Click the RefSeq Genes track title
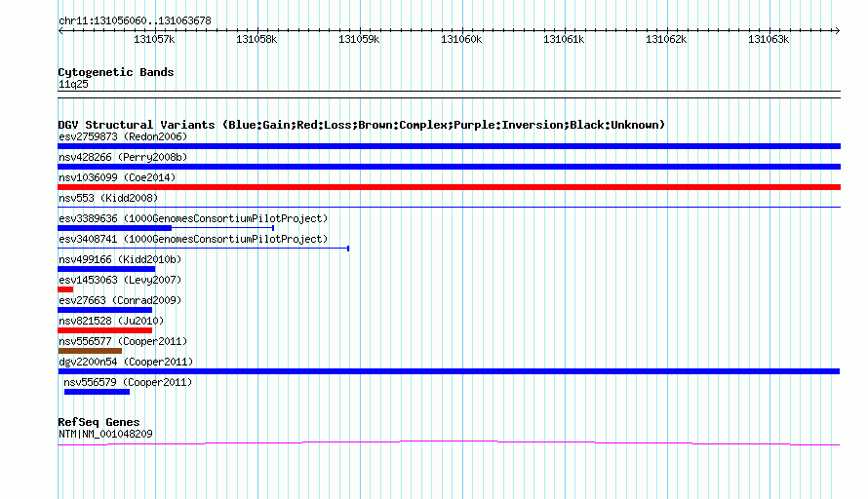 [x=99, y=422]
